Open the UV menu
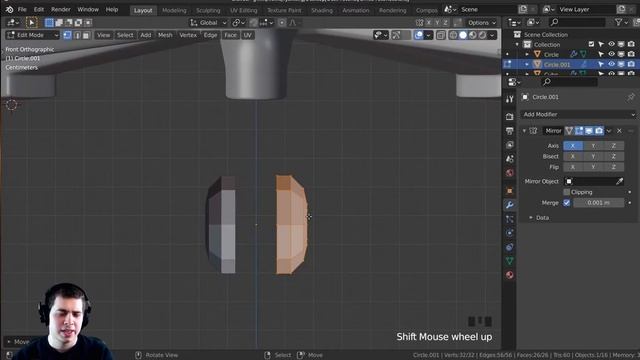The width and height of the screenshot is (640, 360). (x=247, y=36)
